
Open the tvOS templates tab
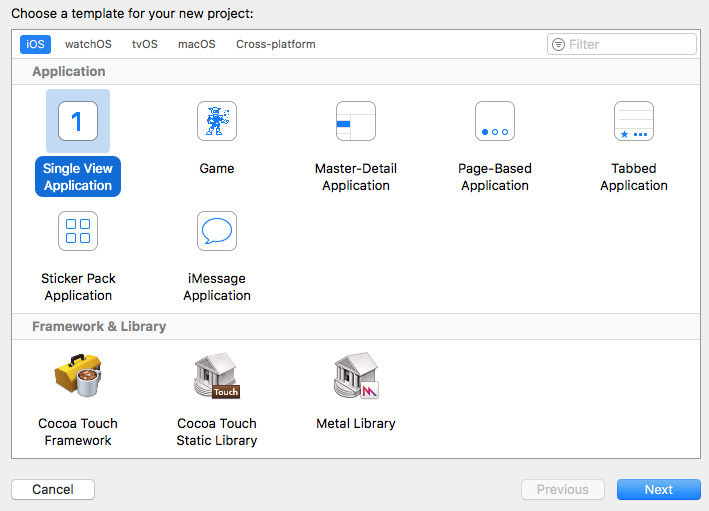(145, 44)
